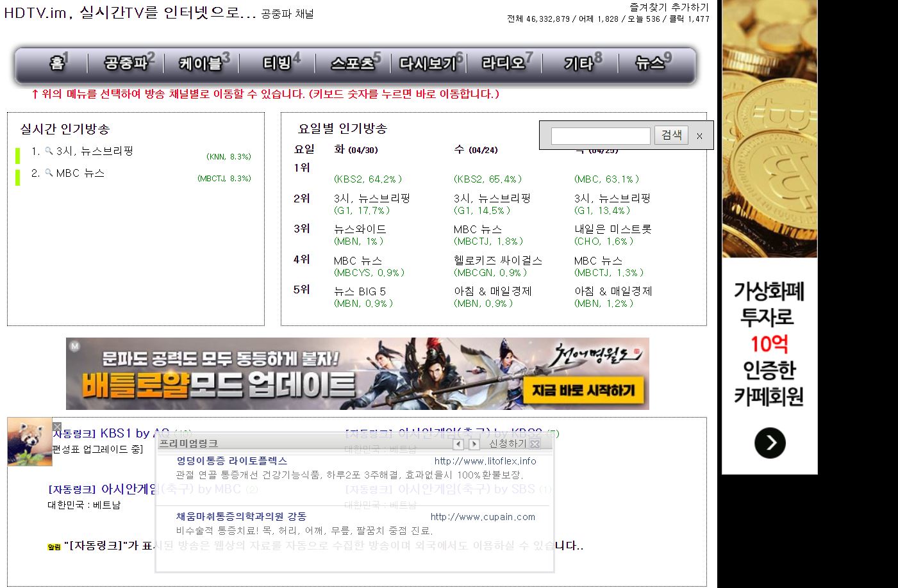Go to the 뉴스 menu
The width and height of the screenshot is (898, 588).
(x=653, y=63)
